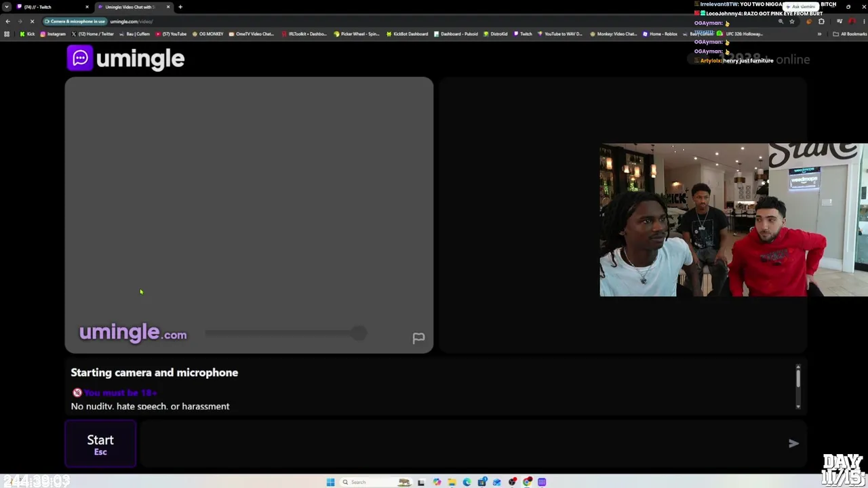Go back to the previous page
Screen dimensions: 868x488
click(7, 22)
